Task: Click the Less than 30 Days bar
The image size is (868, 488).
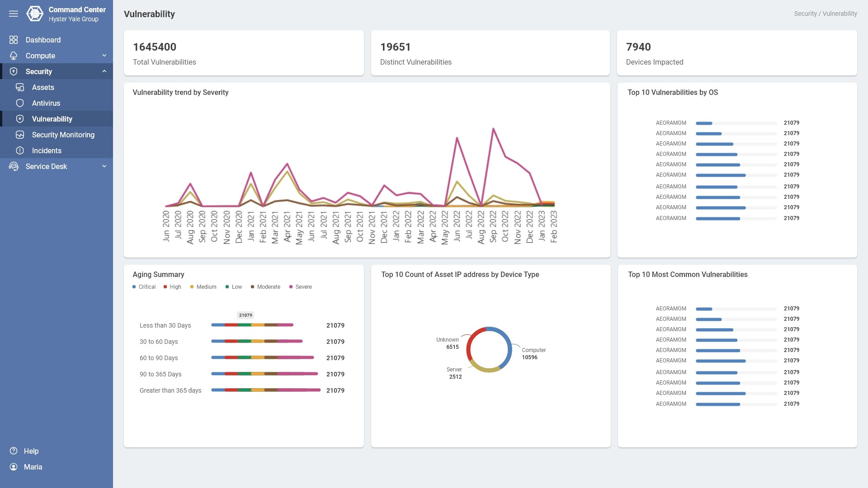Action: [x=252, y=325]
